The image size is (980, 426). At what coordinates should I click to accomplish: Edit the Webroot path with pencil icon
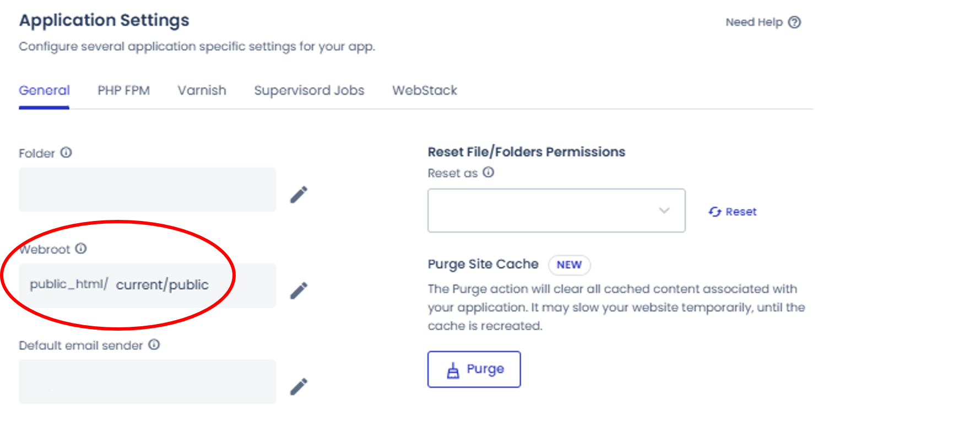299,290
